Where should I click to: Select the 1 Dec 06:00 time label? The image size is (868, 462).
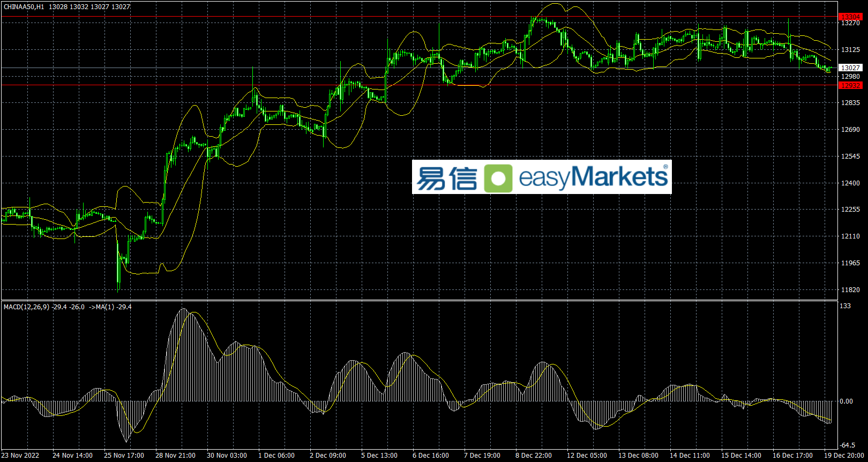click(276, 456)
